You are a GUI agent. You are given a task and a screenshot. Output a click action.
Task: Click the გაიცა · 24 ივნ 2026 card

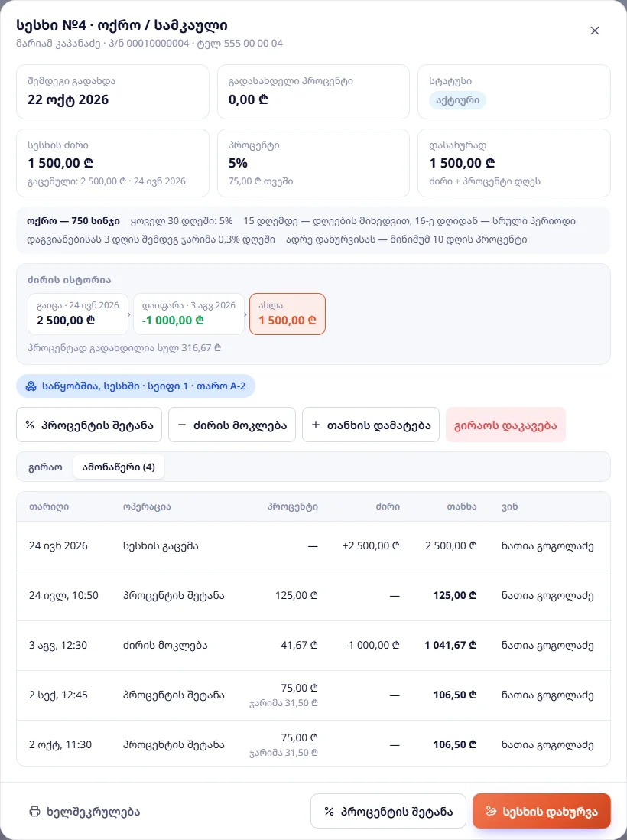click(x=78, y=314)
